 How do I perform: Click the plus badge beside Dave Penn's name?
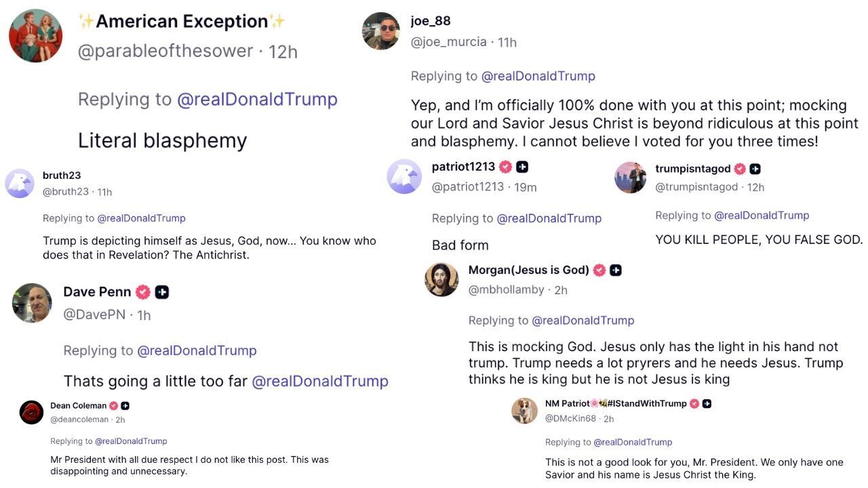point(162,292)
